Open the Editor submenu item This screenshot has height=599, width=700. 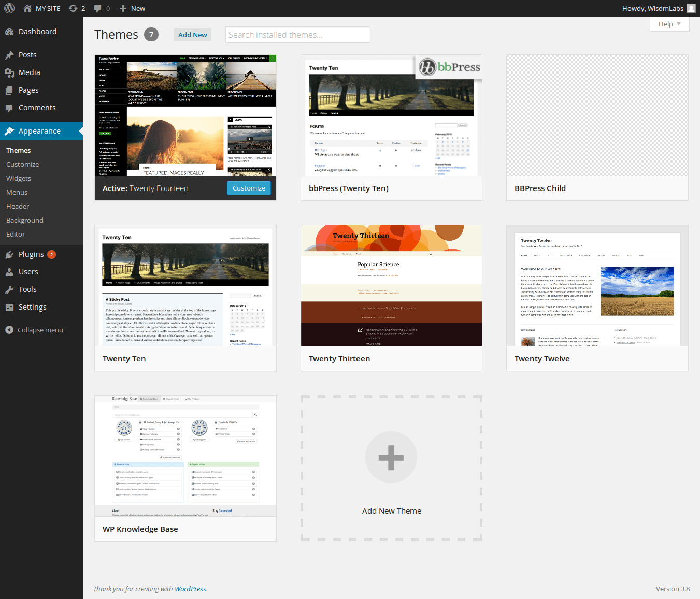[16, 234]
